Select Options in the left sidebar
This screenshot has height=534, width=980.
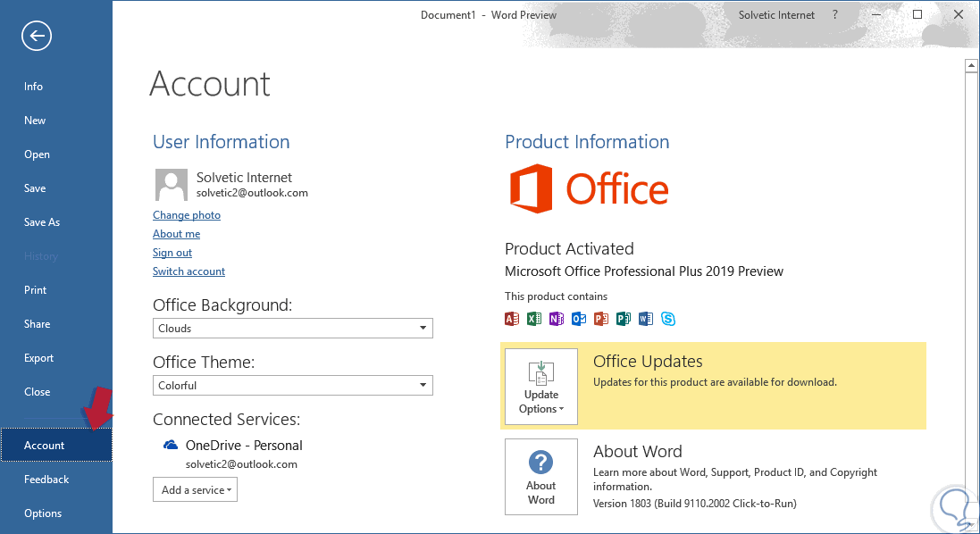pos(43,513)
